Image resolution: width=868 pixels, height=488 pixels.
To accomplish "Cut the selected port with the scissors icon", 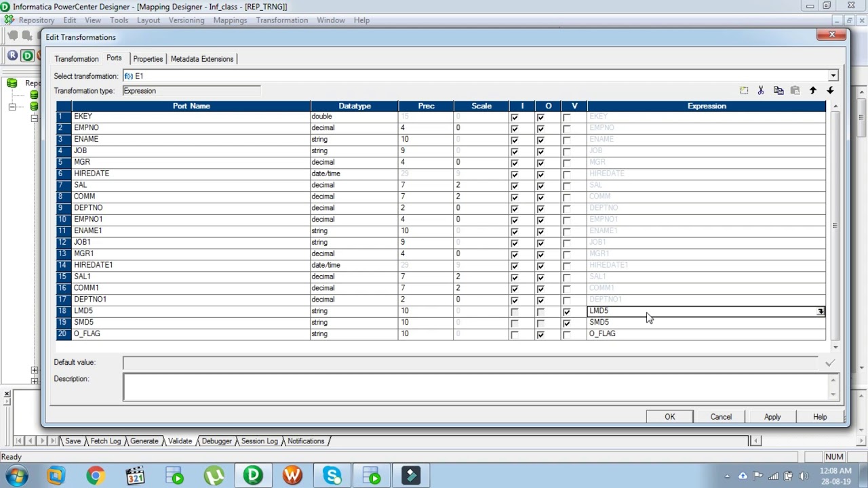I will (761, 91).
